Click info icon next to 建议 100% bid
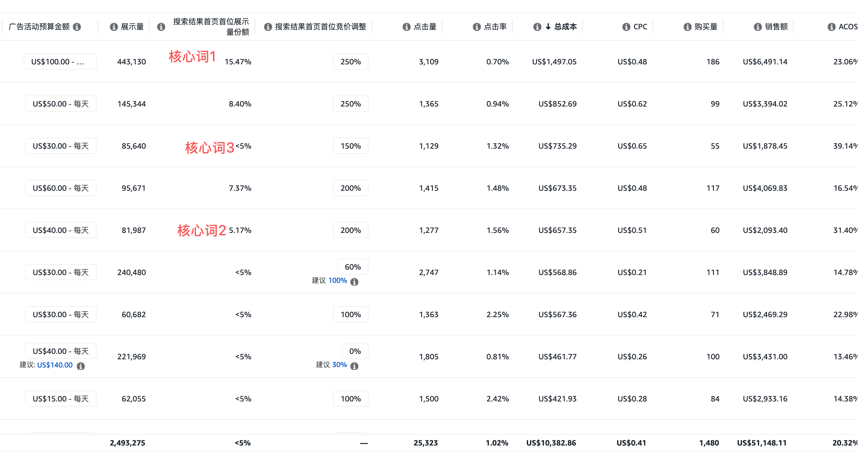Image resolution: width=868 pixels, height=458 pixels. click(x=354, y=282)
